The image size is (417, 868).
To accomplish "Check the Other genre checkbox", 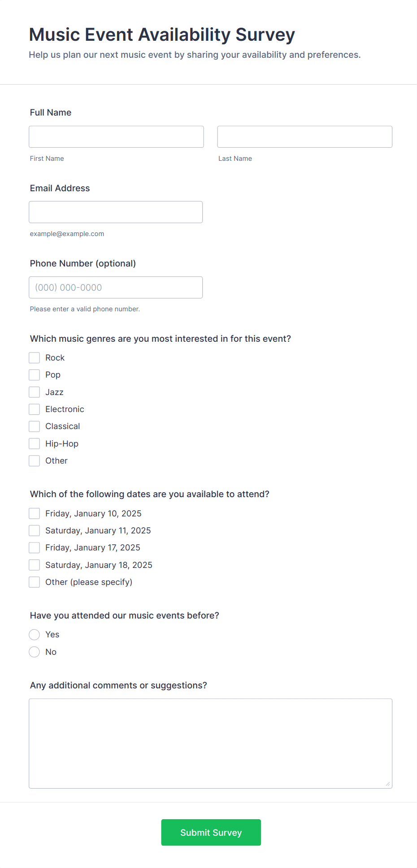I will 35,461.
